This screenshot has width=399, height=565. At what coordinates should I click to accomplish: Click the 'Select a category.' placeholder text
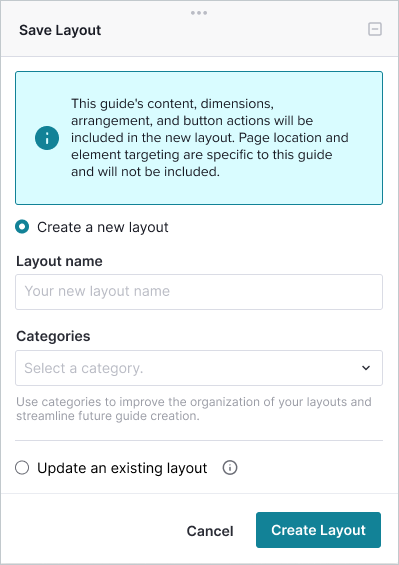pyautogui.click(x=84, y=368)
